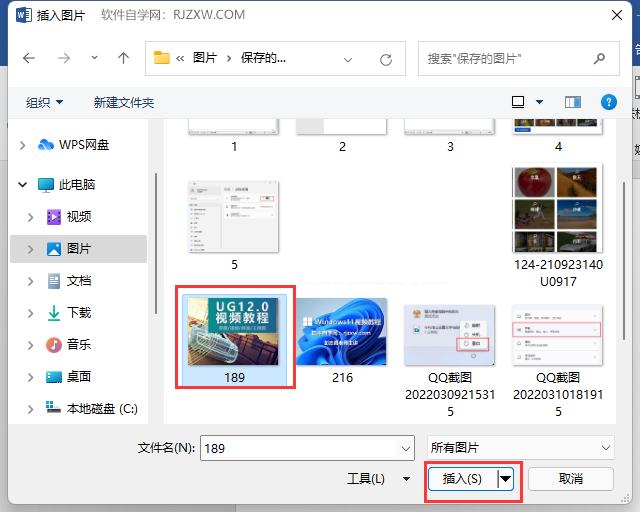Select the image file named 4

tap(558, 136)
